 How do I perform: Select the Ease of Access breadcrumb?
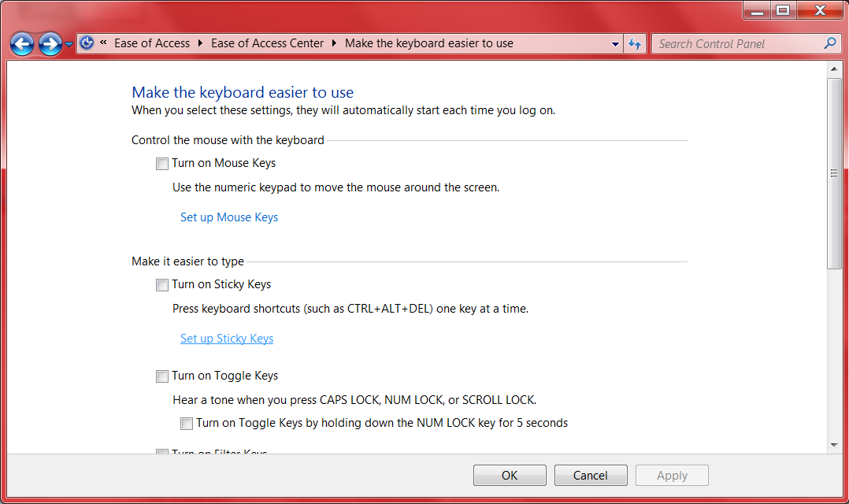(x=152, y=43)
